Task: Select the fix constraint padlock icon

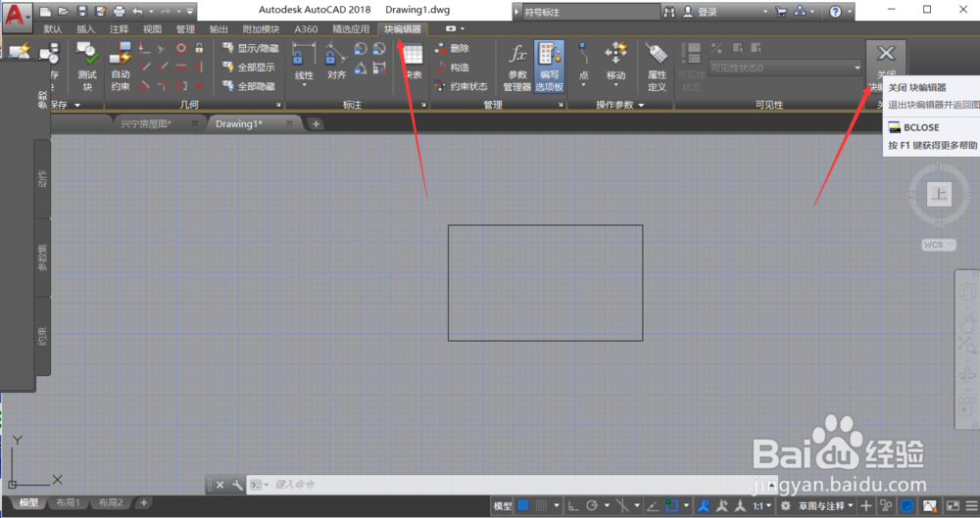Action: (x=199, y=47)
